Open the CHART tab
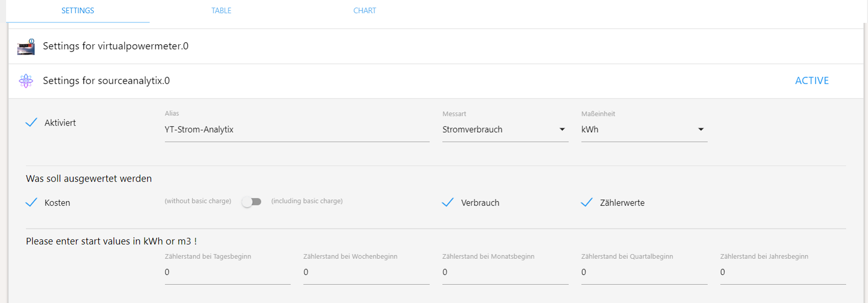 coord(365,11)
